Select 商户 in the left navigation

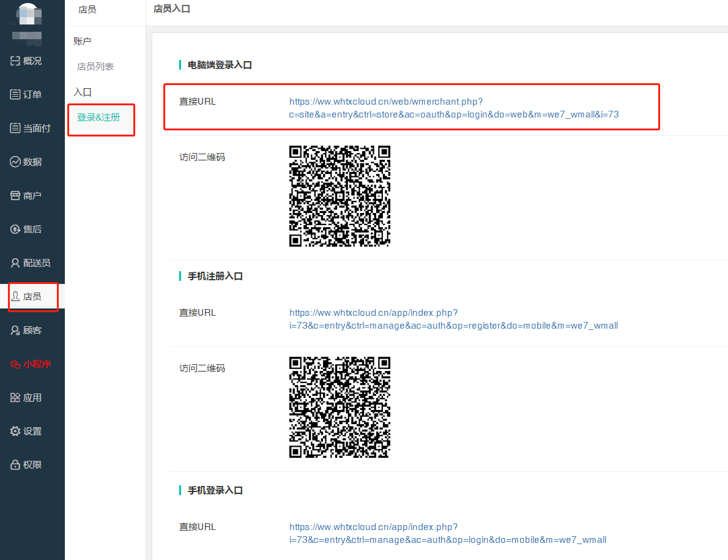[x=32, y=195]
